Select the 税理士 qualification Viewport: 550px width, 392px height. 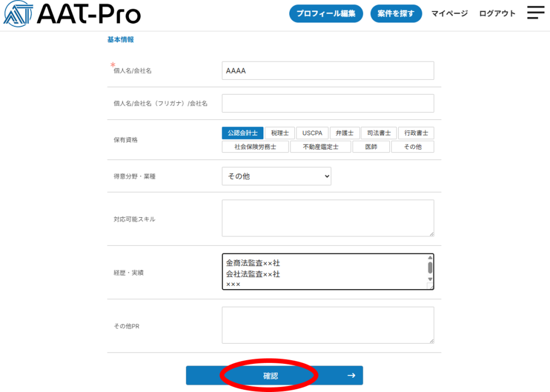coord(280,133)
